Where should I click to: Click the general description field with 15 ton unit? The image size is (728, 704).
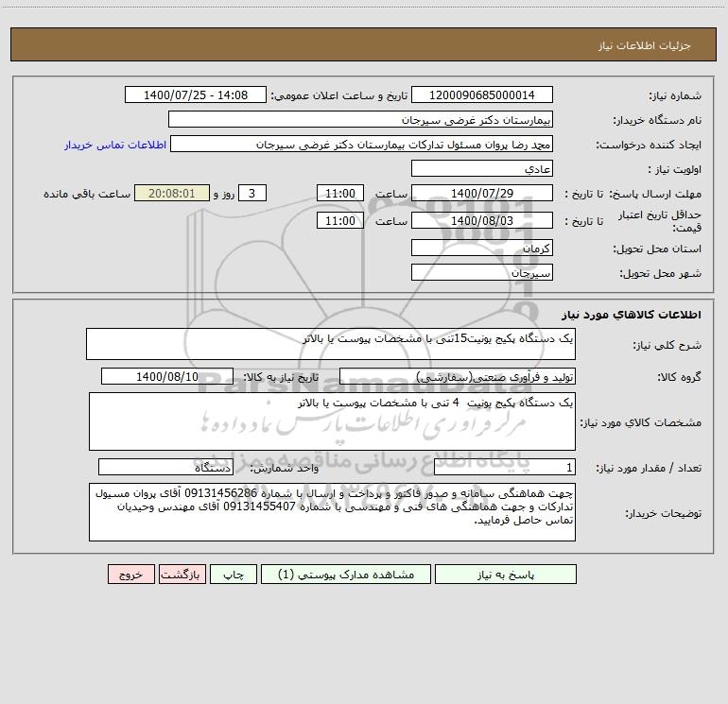331,344
